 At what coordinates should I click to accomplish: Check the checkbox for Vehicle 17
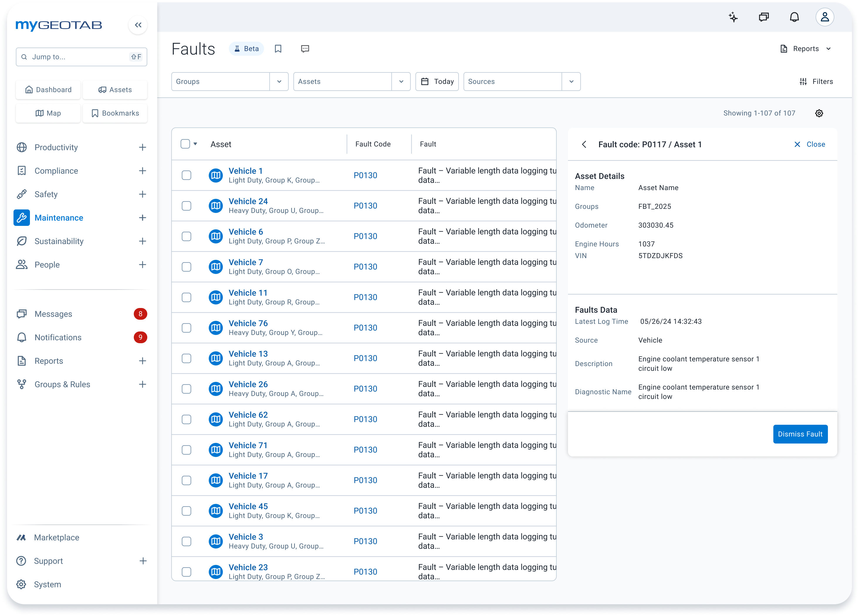(186, 480)
